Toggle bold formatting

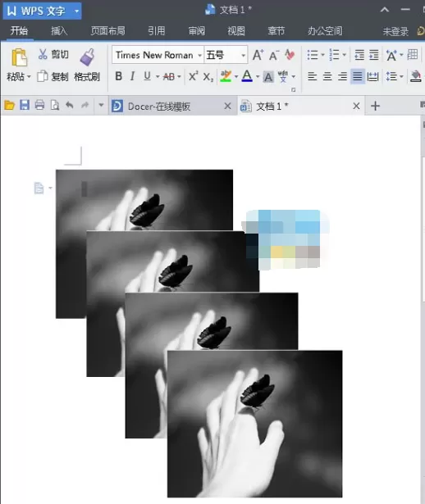coord(118,76)
